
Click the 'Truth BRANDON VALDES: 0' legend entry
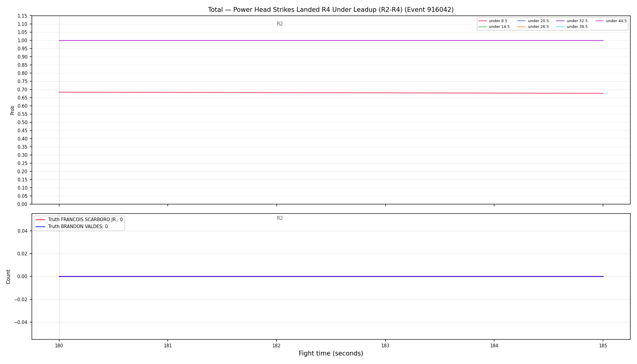point(72,227)
